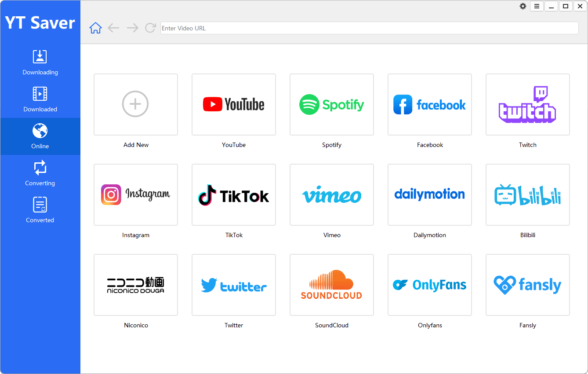The height and width of the screenshot is (374, 588).
Task: Open the Bilibili logo tile
Action: (528, 195)
